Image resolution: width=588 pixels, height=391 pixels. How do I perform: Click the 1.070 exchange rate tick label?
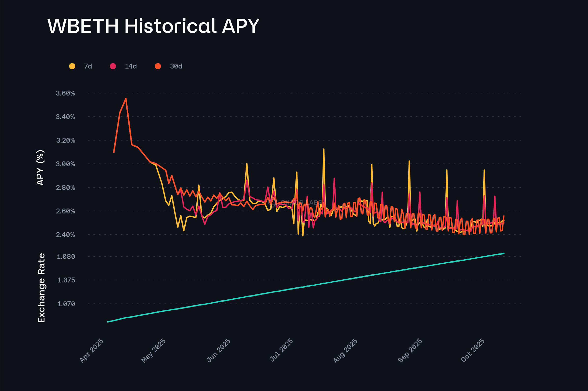point(66,304)
